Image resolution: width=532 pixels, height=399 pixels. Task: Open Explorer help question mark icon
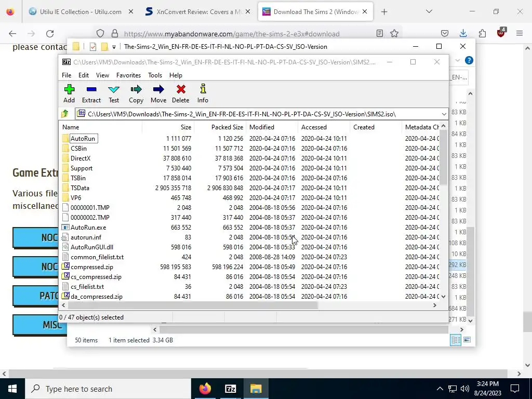[x=469, y=60]
